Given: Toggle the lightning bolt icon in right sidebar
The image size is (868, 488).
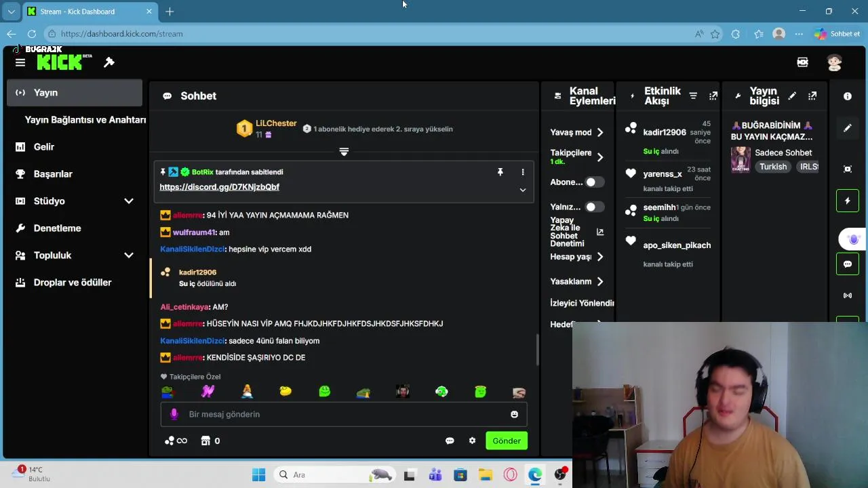Looking at the screenshot, I should point(848,201).
